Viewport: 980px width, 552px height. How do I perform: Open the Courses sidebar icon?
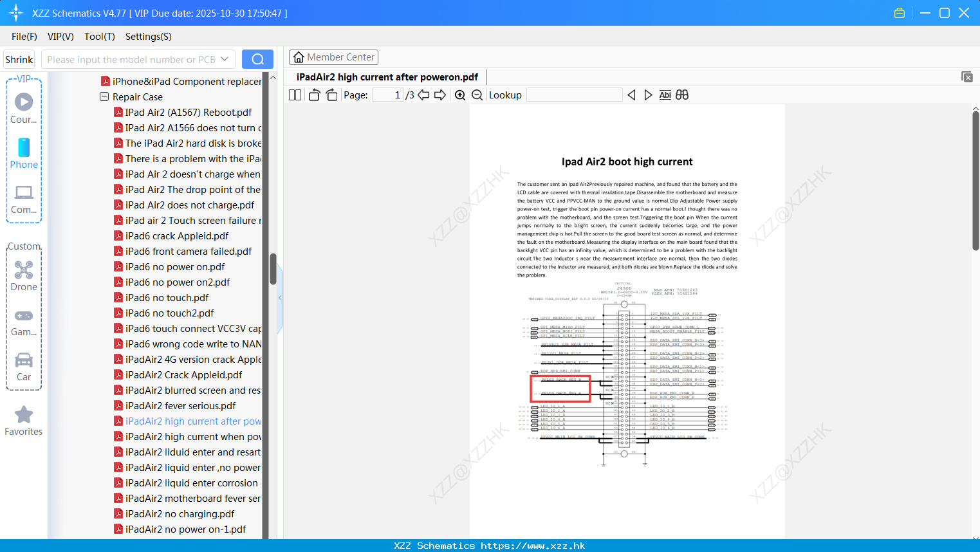coord(24,108)
